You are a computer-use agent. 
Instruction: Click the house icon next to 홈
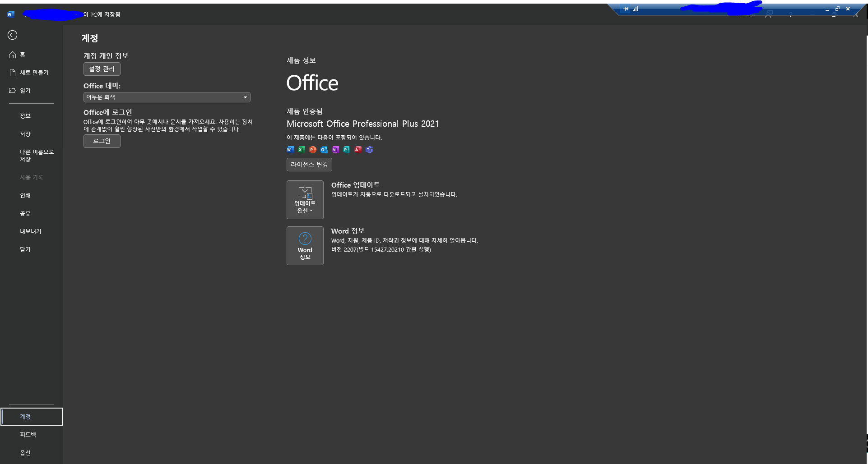(13, 55)
